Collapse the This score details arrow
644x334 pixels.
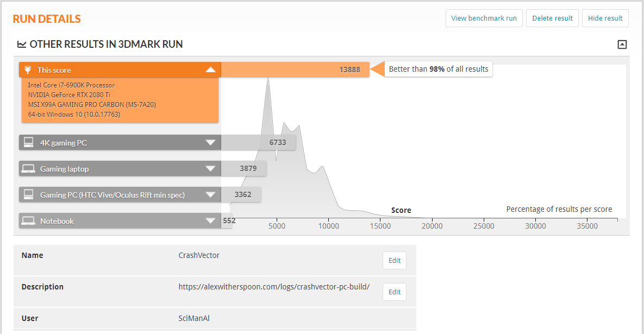(x=210, y=70)
